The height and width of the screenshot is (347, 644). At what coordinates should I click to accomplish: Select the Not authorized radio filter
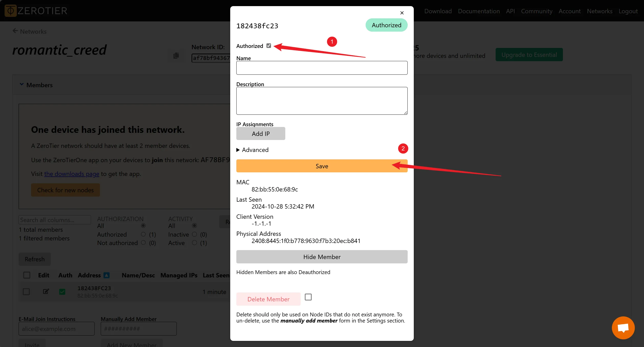click(143, 242)
